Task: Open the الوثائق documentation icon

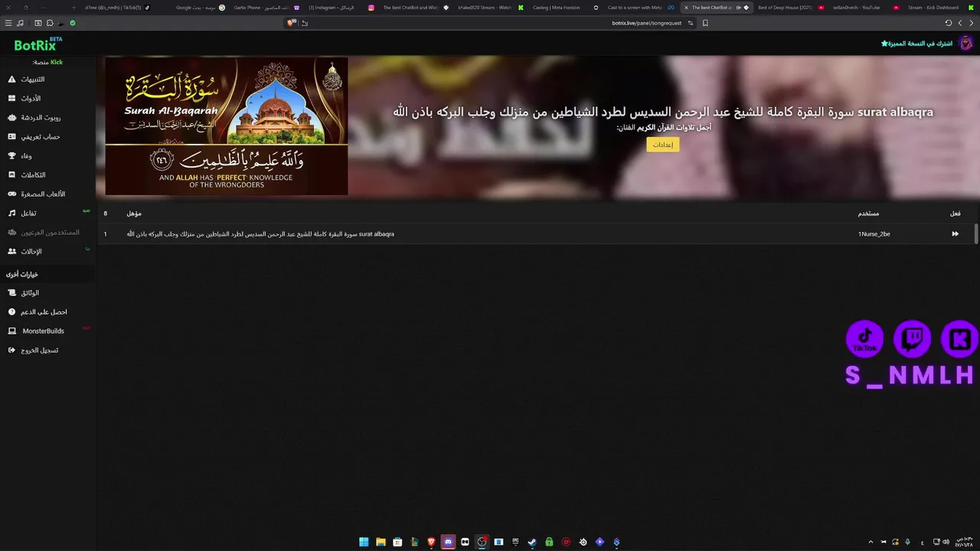Action: (11, 293)
